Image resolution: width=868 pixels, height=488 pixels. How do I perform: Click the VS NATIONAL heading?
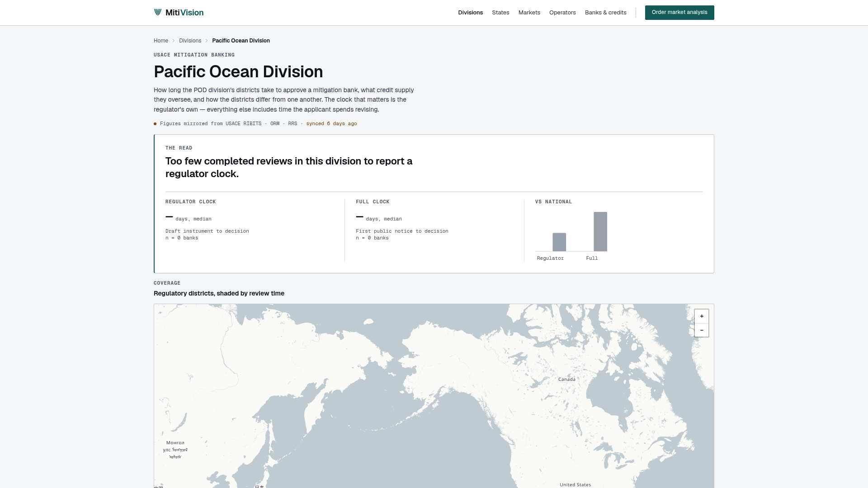pyautogui.click(x=553, y=202)
